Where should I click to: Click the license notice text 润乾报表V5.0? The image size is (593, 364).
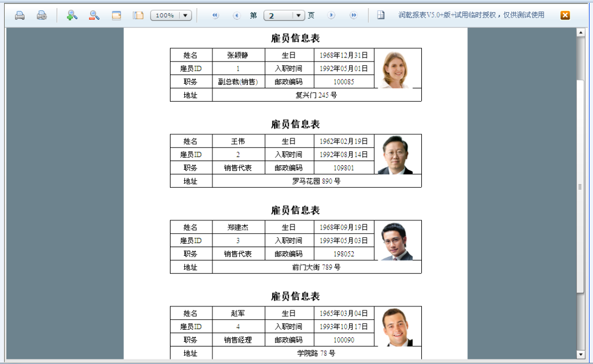pos(471,15)
